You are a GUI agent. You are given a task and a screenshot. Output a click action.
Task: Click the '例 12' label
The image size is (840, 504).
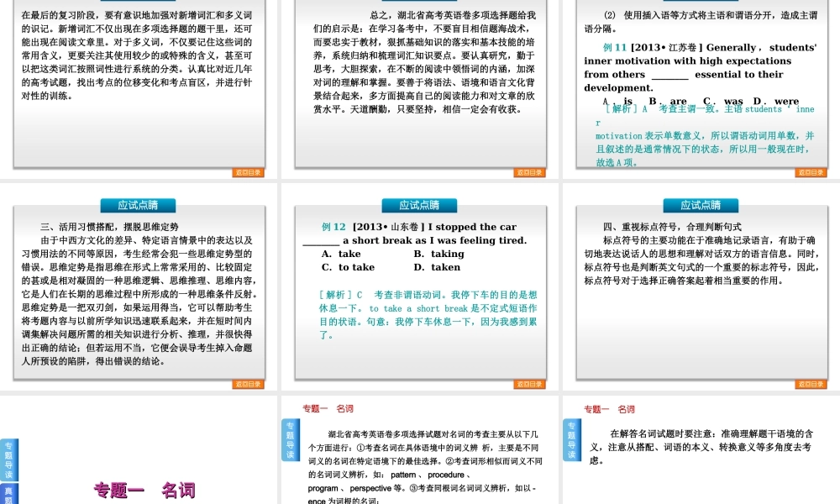333,227
